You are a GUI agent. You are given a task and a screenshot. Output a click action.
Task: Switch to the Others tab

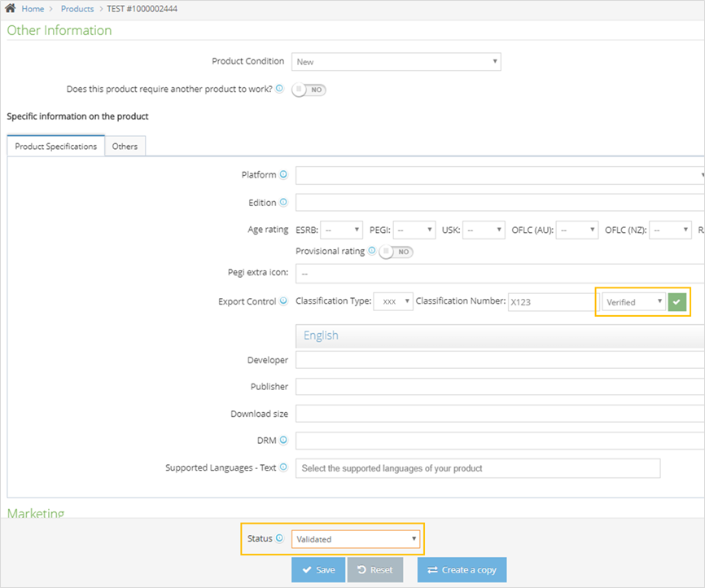click(125, 147)
